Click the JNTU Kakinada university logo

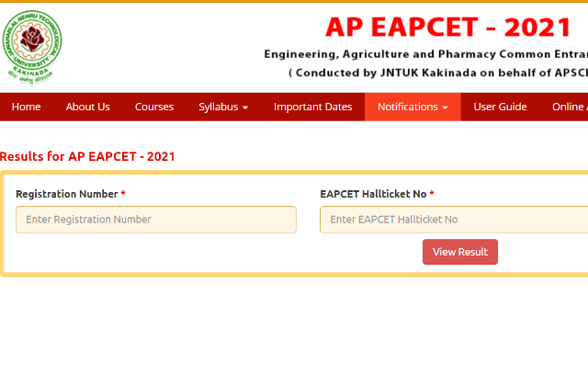coord(32,48)
